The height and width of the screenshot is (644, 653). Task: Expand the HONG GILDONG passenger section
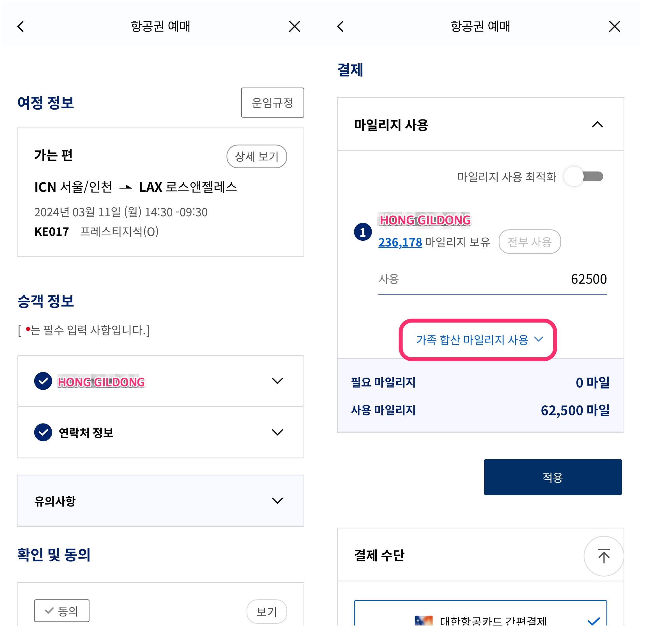click(x=160, y=381)
